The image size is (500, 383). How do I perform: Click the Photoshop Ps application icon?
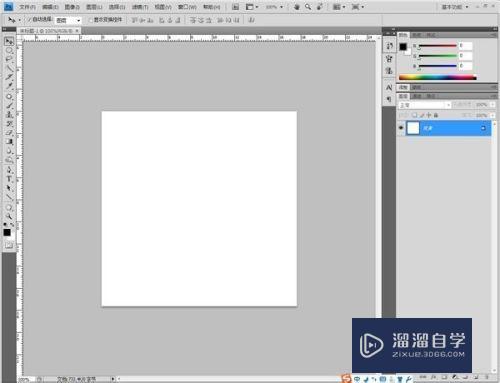pyautogui.click(x=8, y=6)
